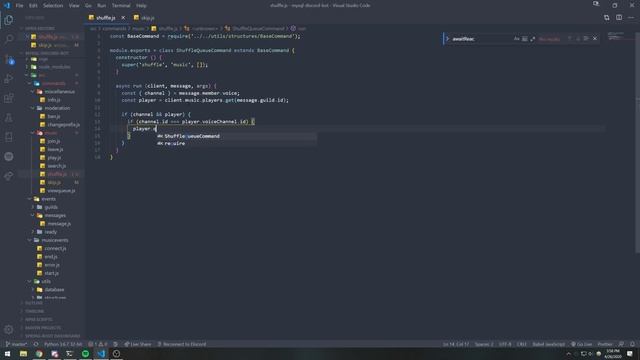Open the File menu

(19, 6)
